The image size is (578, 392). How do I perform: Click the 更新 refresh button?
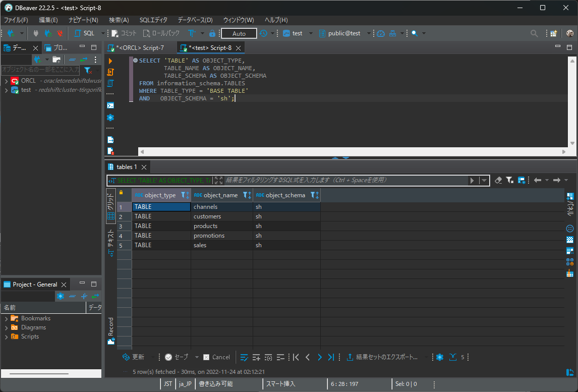(134, 357)
